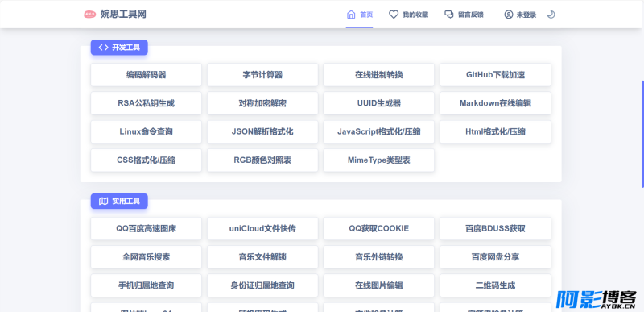
Task: Click the home icon beside 首页
Action: tap(351, 15)
